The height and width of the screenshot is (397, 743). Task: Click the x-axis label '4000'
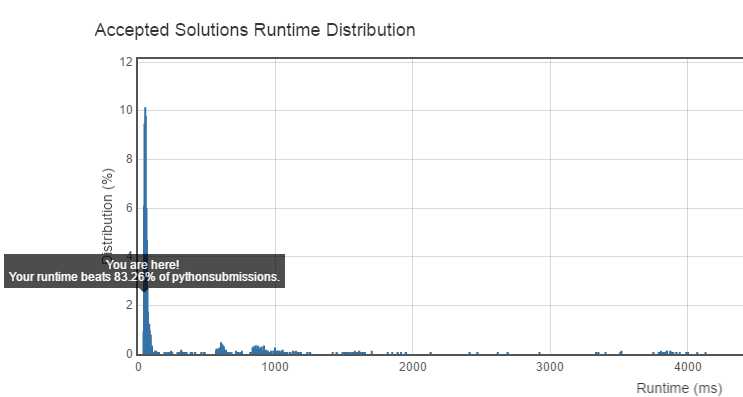coord(688,367)
